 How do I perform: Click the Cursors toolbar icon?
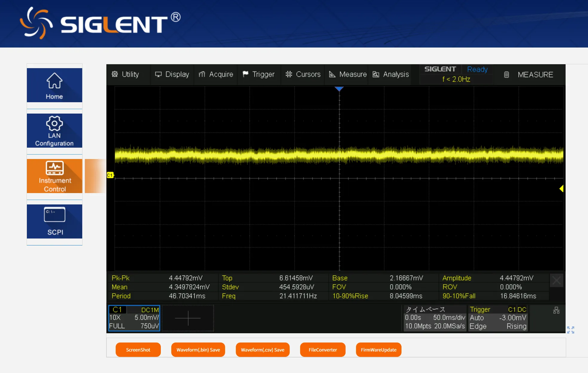pyautogui.click(x=302, y=75)
